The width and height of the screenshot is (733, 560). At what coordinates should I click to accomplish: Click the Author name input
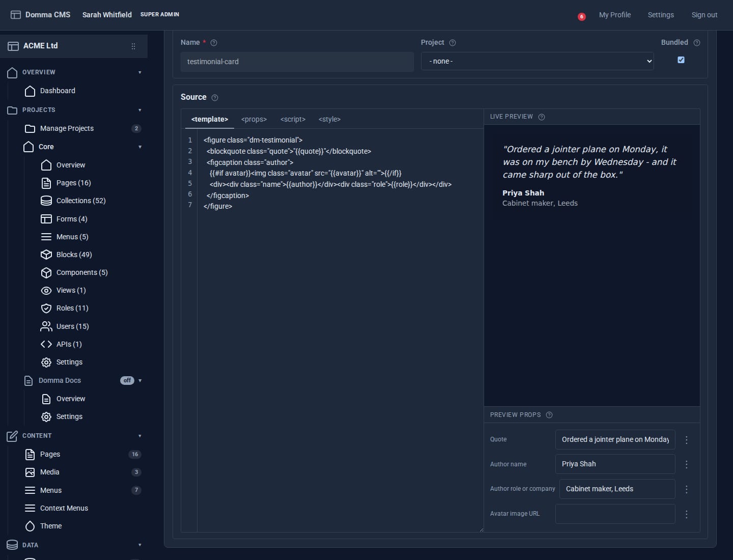pyautogui.click(x=615, y=464)
